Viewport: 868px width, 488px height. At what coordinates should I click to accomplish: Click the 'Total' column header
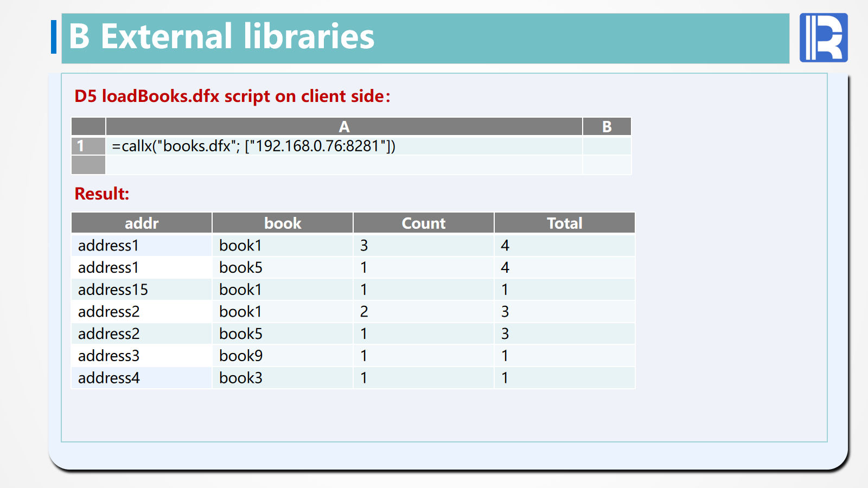pos(564,223)
